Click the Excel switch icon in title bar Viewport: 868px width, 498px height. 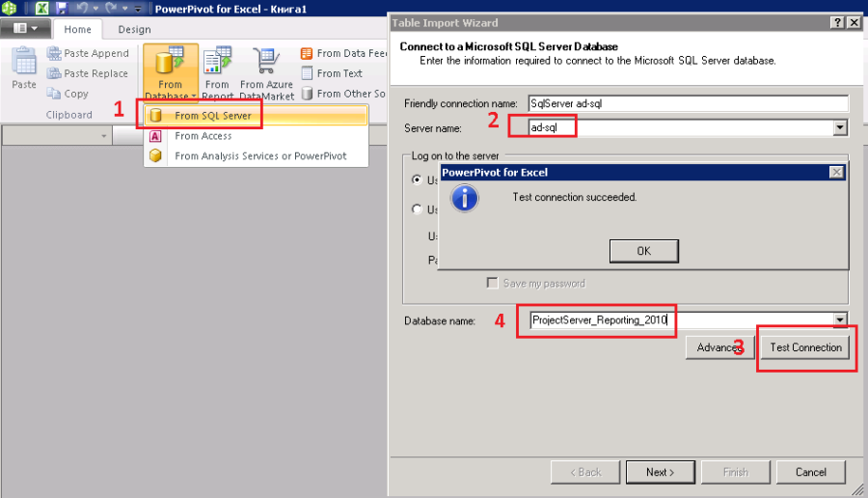41,9
